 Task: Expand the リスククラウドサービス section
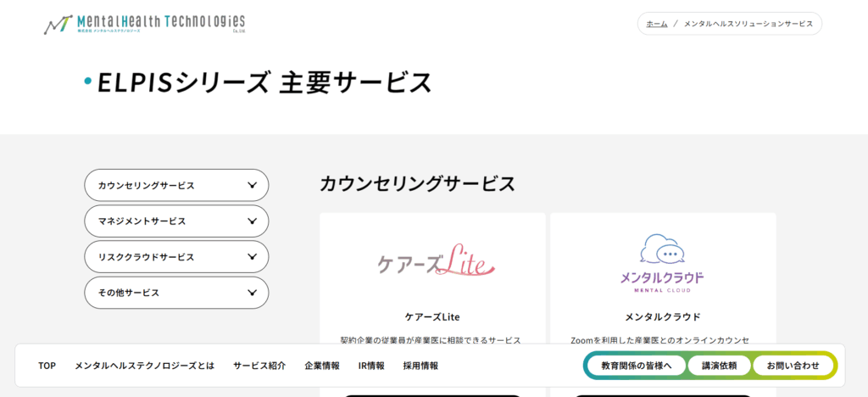tap(176, 257)
